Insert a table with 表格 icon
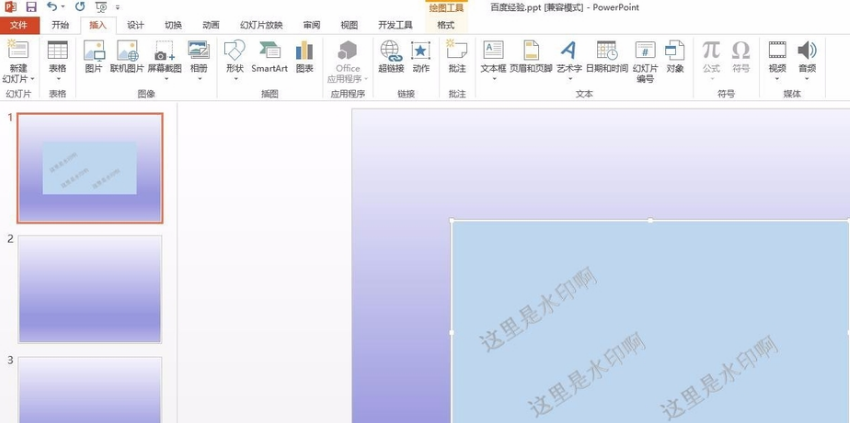The image size is (850, 423). (57, 49)
